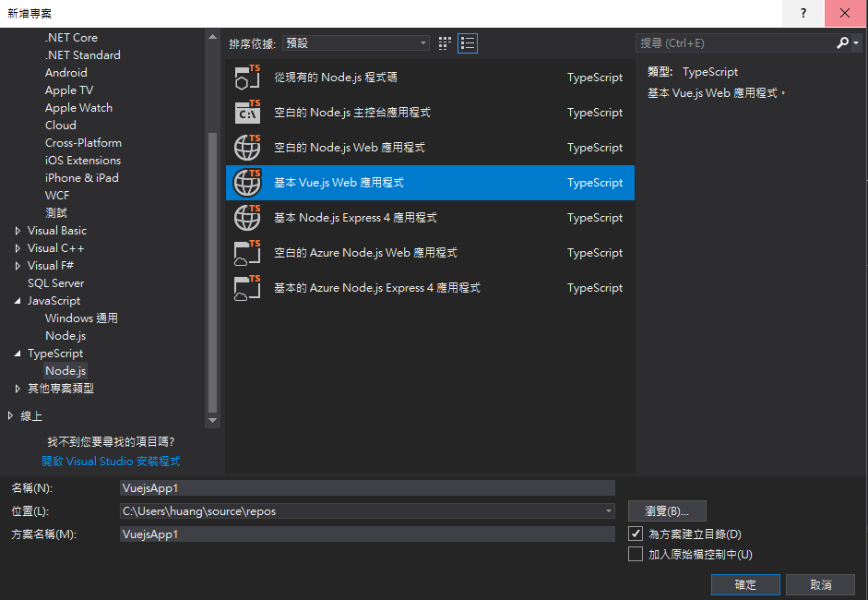The image size is (868, 600).
Task: Click the category tree scrollbar thumb
Action: coord(212,272)
